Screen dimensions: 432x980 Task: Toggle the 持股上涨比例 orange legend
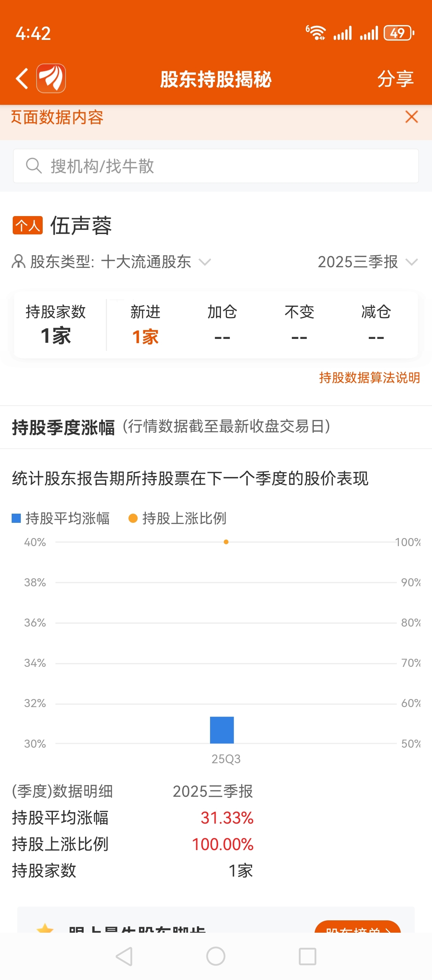tap(177, 518)
